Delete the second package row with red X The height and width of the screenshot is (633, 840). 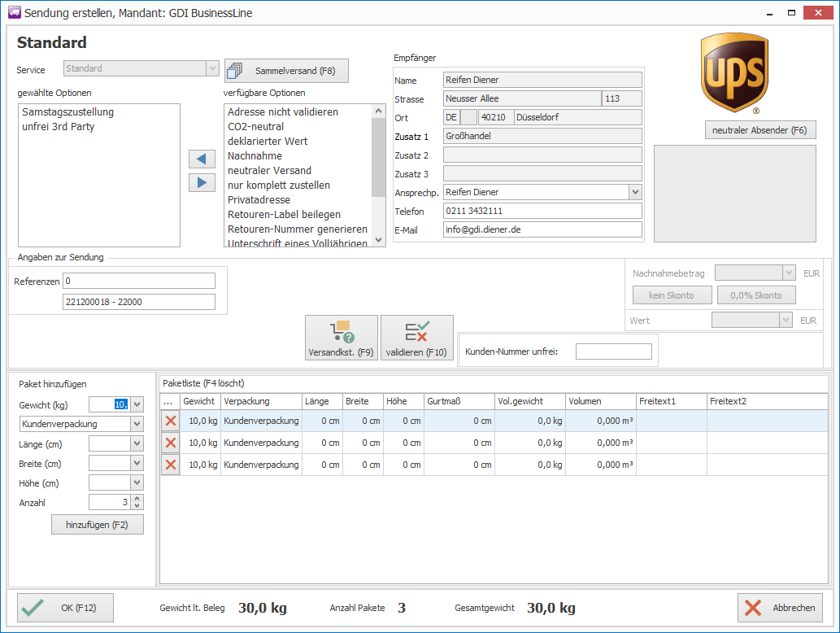171,443
